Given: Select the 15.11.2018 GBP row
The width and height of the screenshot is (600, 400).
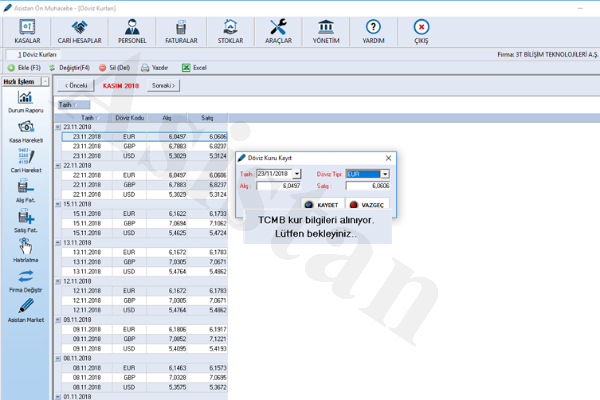Looking at the screenshot, I should point(145,223).
